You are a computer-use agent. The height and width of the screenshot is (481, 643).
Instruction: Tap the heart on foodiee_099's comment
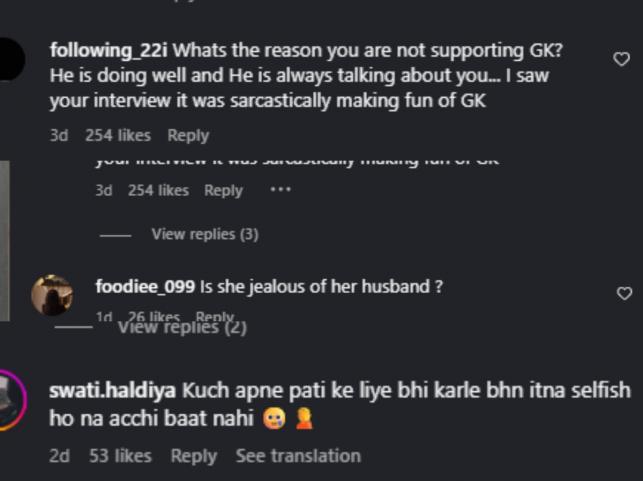coord(624,293)
